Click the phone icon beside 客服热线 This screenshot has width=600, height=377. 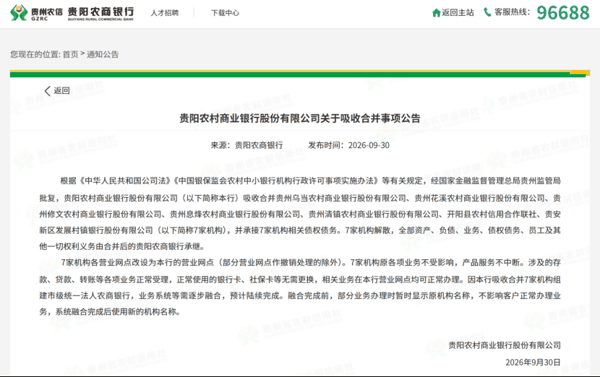click(x=487, y=12)
